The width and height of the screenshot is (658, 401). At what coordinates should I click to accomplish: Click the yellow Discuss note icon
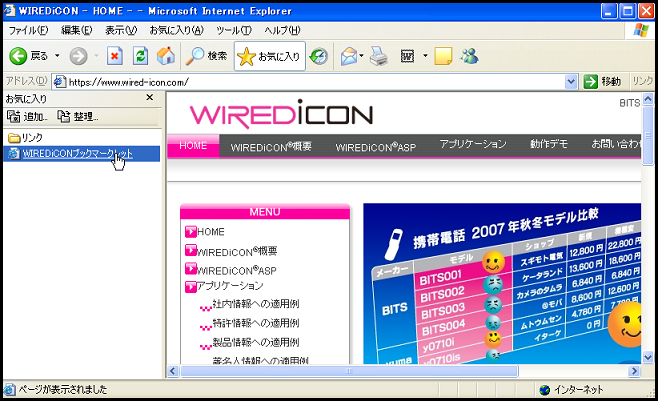click(x=443, y=56)
